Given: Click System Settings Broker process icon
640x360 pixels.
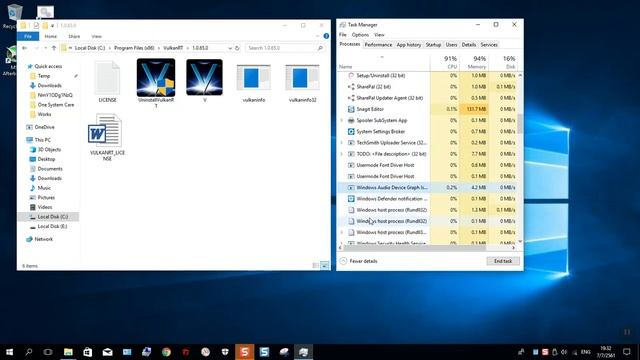Looking at the screenshot, I should tap(351, 131).
